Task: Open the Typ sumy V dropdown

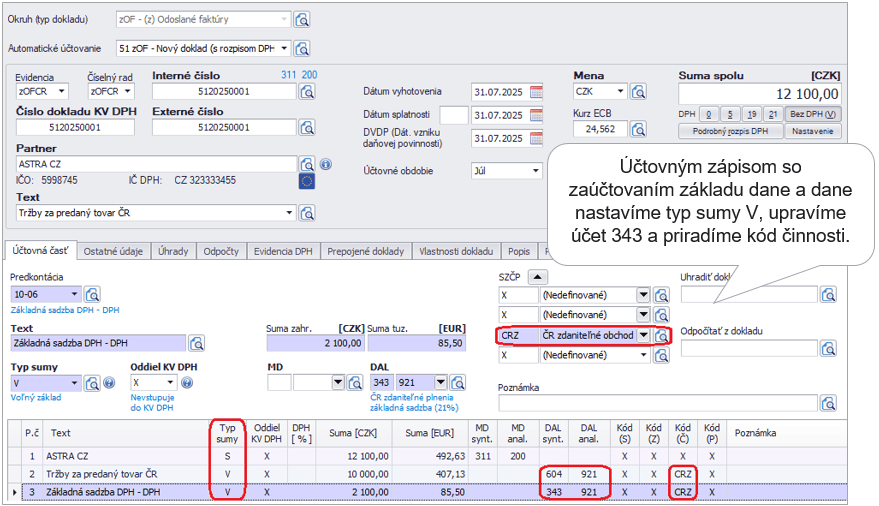Action: [75, 383]
